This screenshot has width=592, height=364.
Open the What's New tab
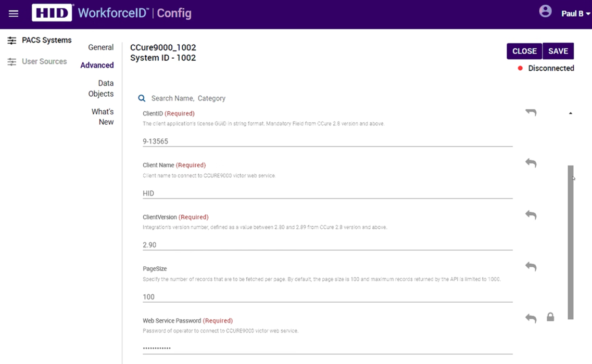[x=103, y=116]
